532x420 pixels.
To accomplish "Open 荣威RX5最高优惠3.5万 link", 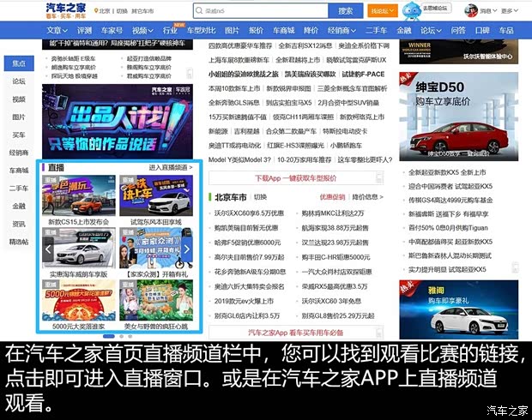I will pyautogui.click(x=335, y=286).
